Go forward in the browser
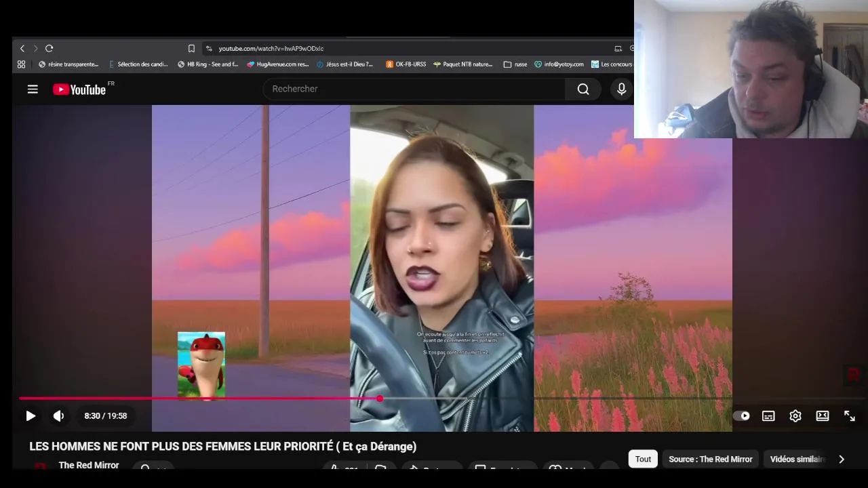The width and height of the screenshot is (868, 488). (35, 48)
